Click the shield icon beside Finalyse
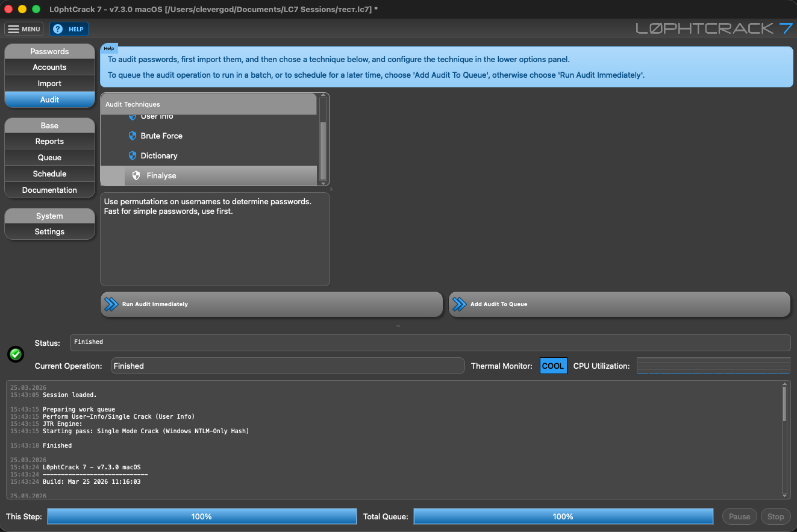 pyautogui.click(x=136, y=175)
